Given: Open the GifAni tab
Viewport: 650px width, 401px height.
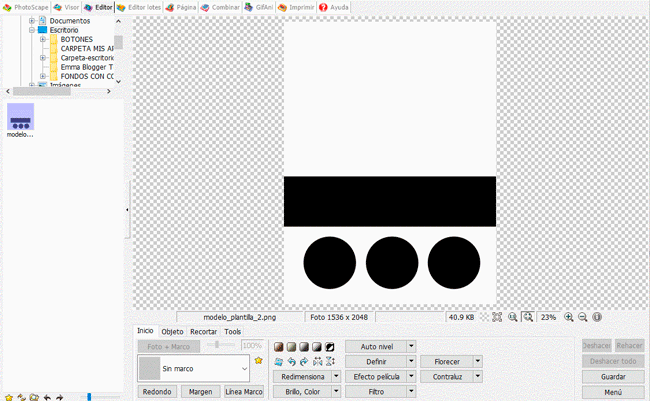Looking at the screenshot, I should pos(259,7).
